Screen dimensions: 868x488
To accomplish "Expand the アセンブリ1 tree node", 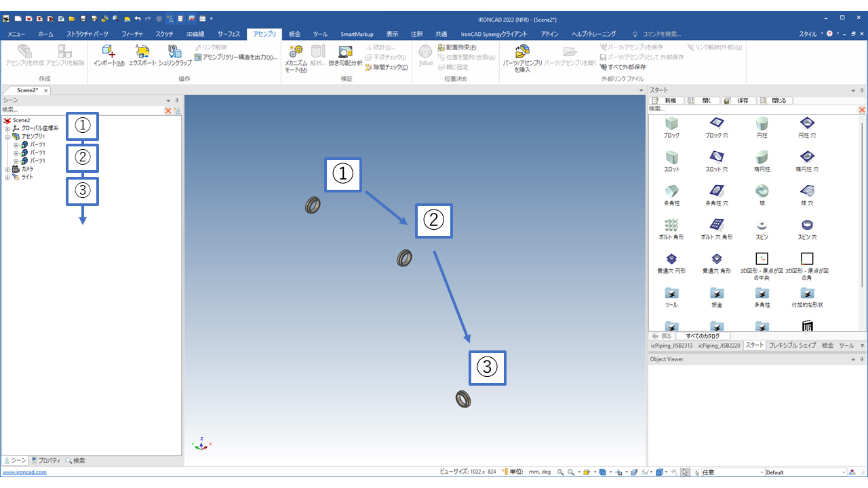I will pos(7,136).
